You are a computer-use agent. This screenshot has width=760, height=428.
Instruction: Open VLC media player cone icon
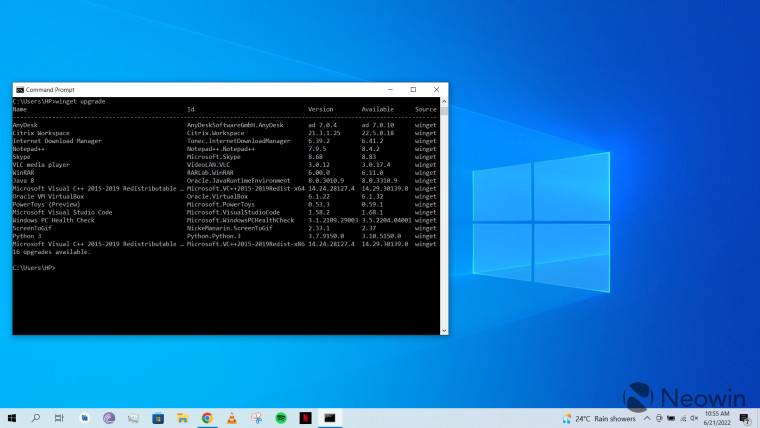231,418
